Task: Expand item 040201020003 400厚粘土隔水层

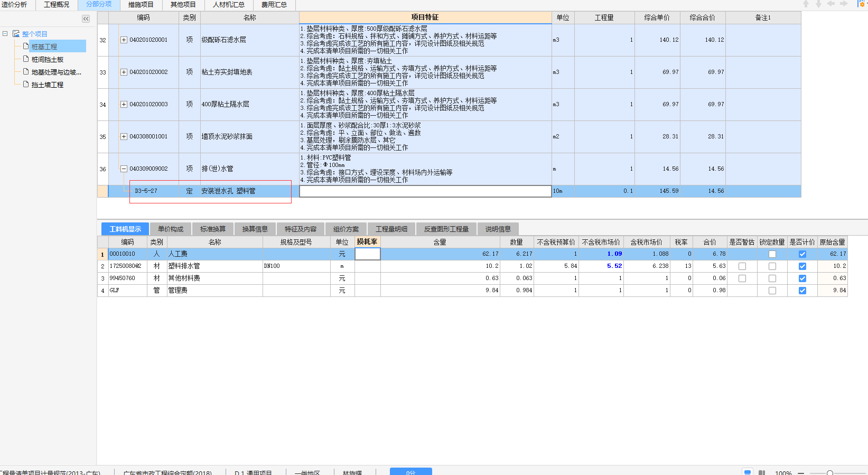Action: 124,104
